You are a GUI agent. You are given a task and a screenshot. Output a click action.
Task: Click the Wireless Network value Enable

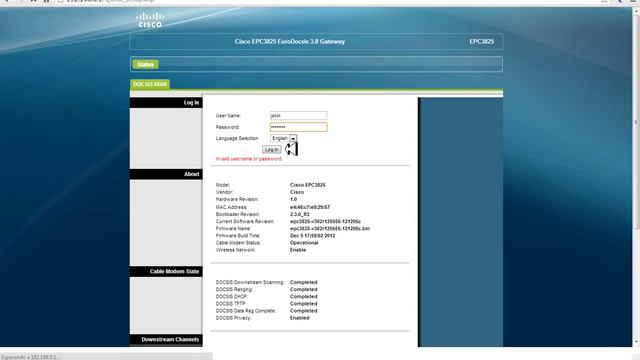point(298,250)
